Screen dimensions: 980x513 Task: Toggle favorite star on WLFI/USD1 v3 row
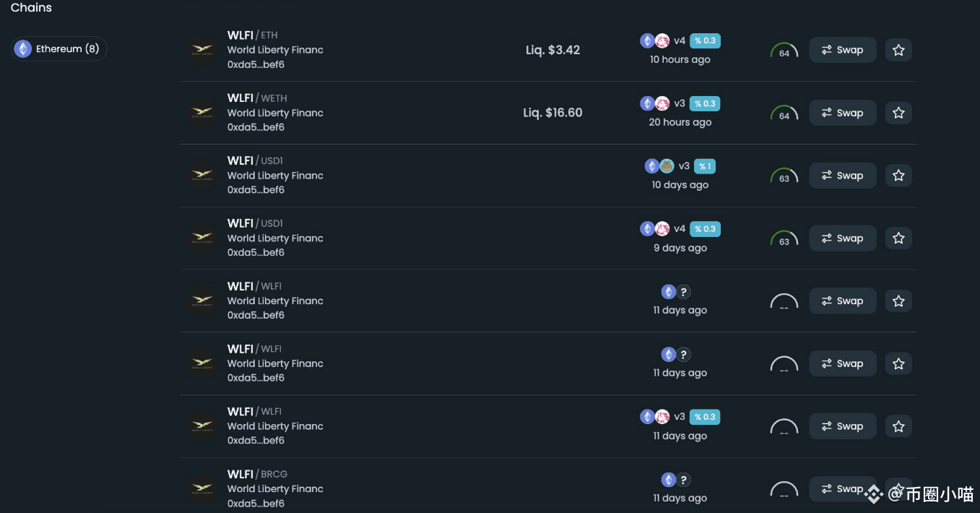click(x=898, y=176)
